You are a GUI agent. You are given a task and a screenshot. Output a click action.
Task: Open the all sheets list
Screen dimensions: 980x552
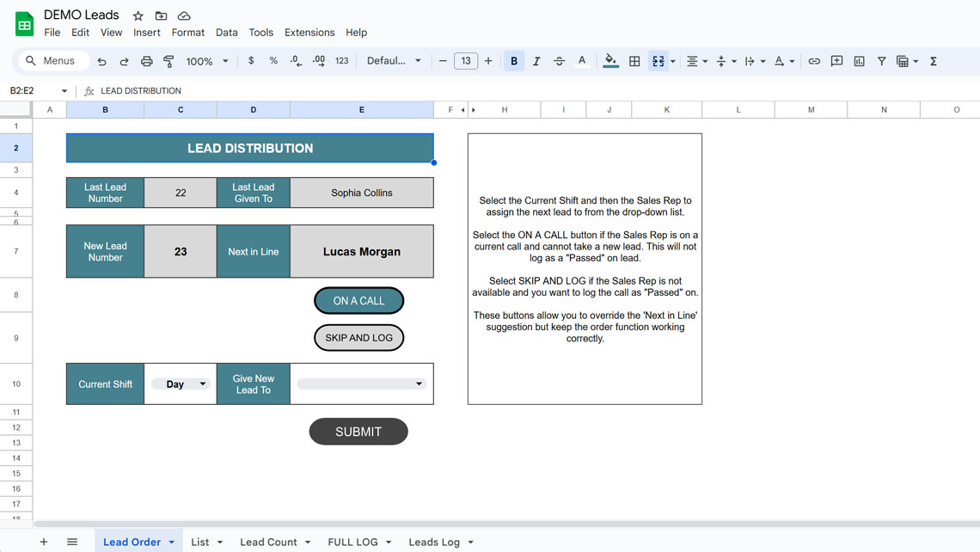pyautogui.click(x=72, y=542)
